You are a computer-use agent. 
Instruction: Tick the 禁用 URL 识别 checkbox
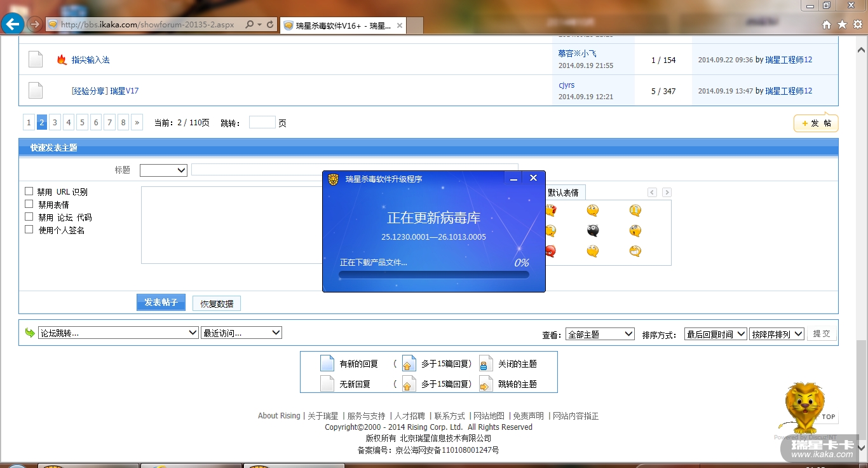pyautogui.click(x=29, y=191)
